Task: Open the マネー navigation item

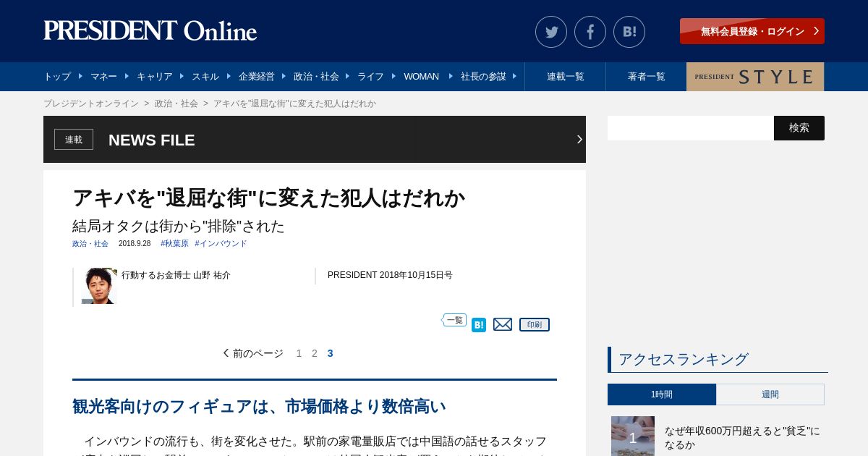Action: click(x=103, y=77)
